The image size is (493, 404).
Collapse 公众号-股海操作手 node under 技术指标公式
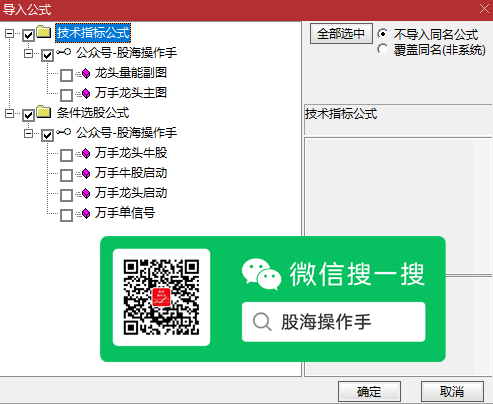tap(29, 53)
